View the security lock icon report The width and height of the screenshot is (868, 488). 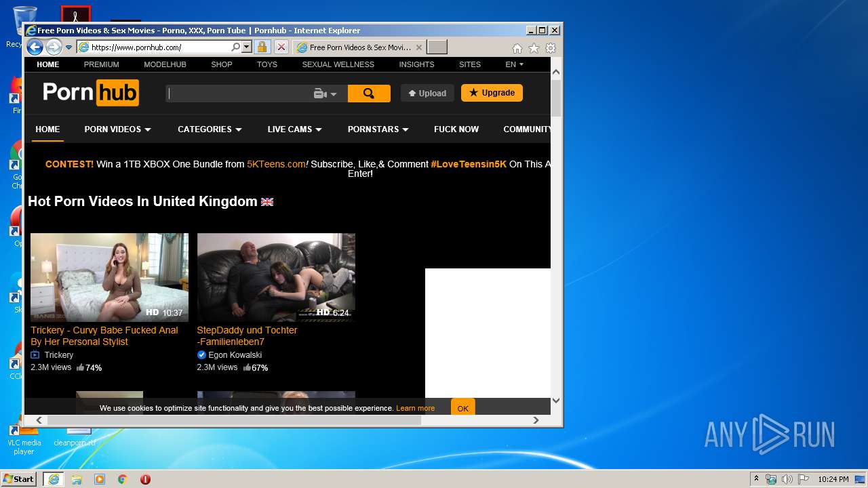[262, 47]
